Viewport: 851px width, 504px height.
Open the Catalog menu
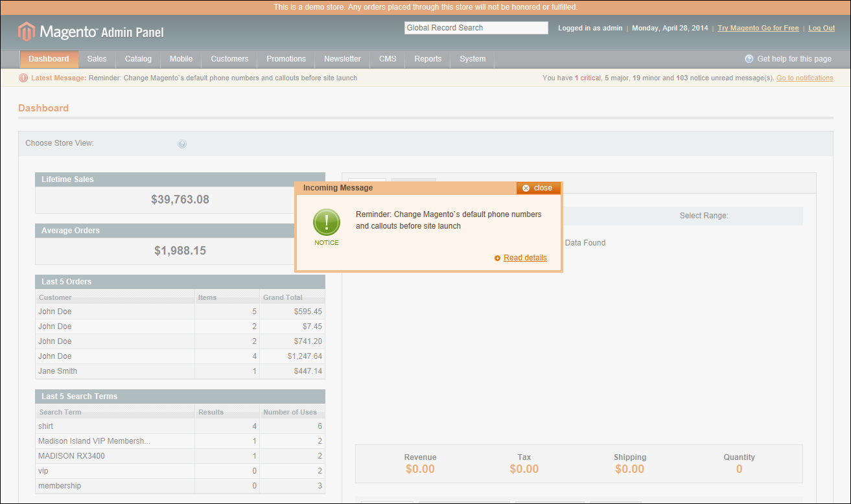tap(138, 59)
